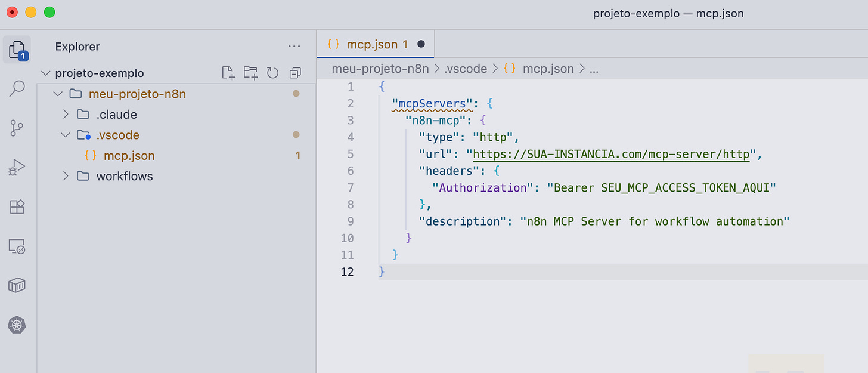Open the Containers view icon
The height and width of the screenshot is (373, 868).
(x=17, y=286)
